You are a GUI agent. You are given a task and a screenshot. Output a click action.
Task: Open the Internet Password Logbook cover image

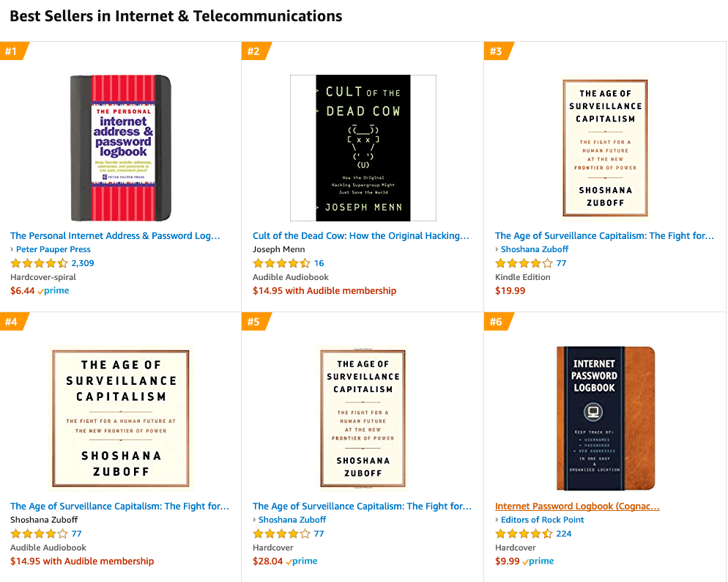coord(605,419)
